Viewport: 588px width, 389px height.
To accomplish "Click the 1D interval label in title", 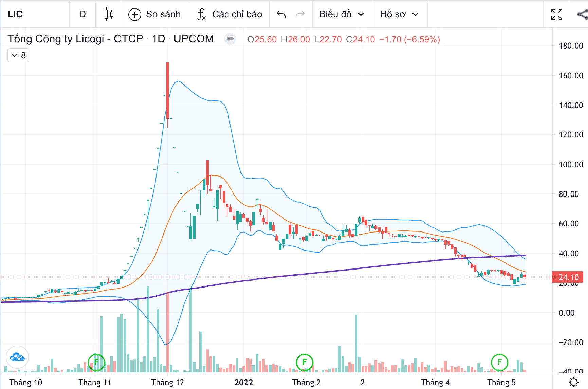I will point(159,39).
